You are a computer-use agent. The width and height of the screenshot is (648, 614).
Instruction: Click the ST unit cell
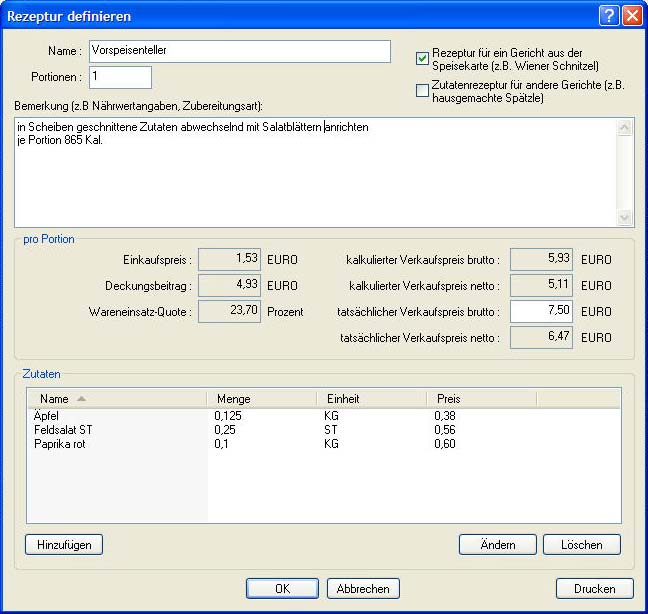(x=331, y=430)
